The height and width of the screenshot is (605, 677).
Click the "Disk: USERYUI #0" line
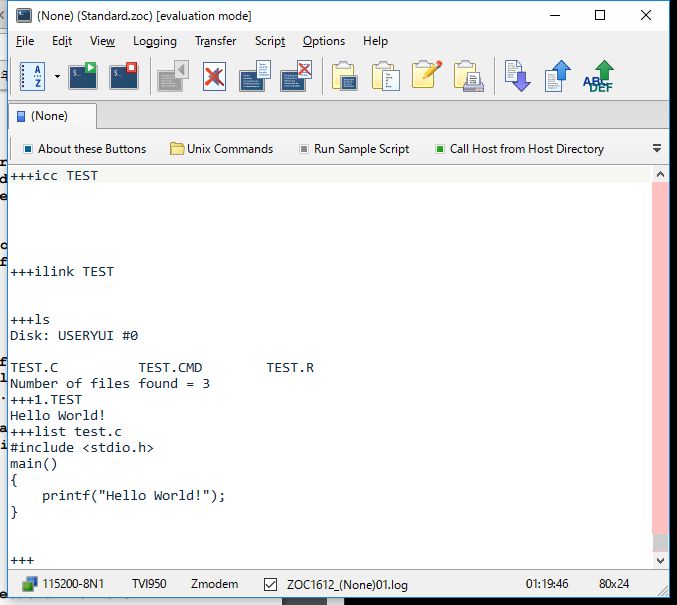(74, 336)
